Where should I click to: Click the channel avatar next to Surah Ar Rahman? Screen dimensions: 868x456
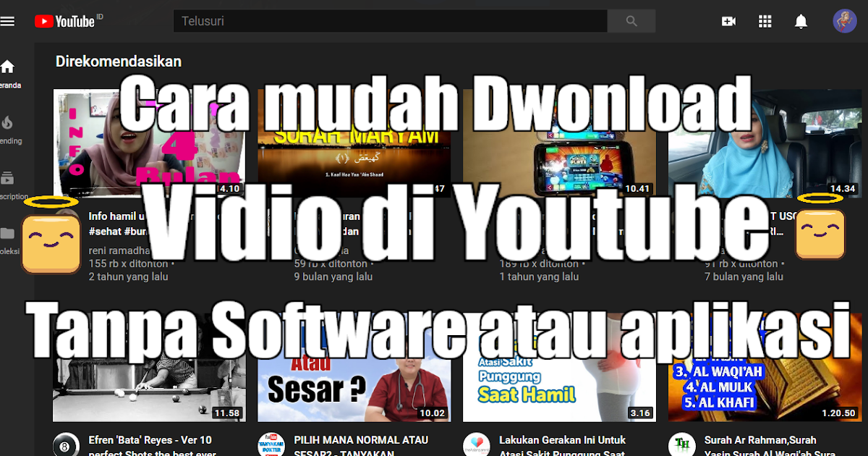pos(681,444)
